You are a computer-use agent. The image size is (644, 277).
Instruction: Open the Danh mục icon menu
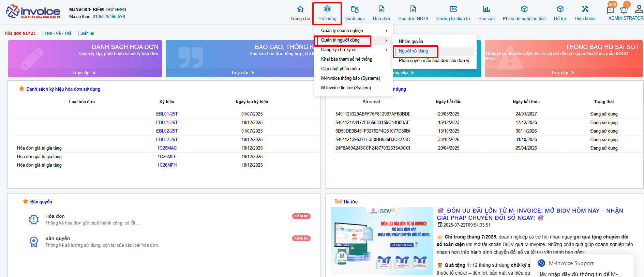pyautogui.click(x=355, y=9)
